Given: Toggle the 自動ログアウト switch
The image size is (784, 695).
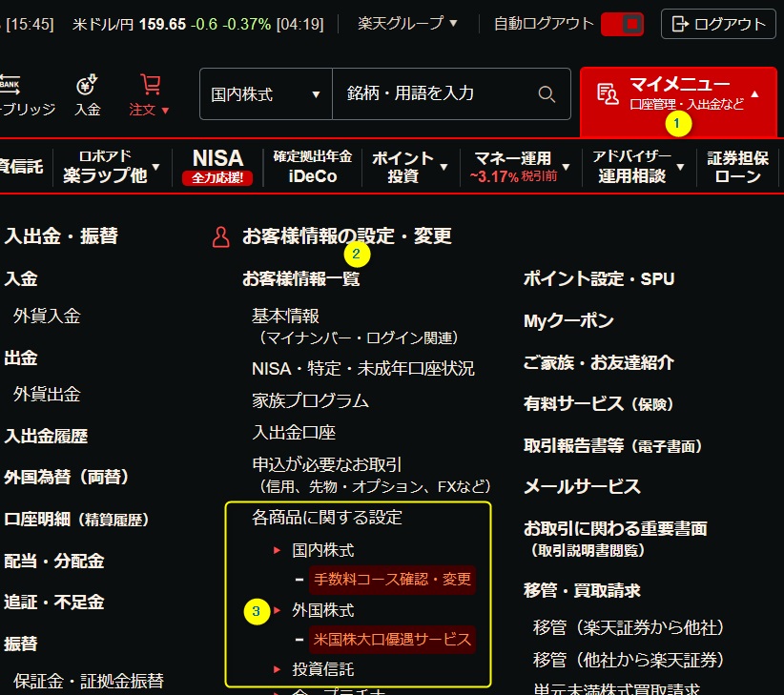Looking at the screenshot, I should click(x=623, y=24).
